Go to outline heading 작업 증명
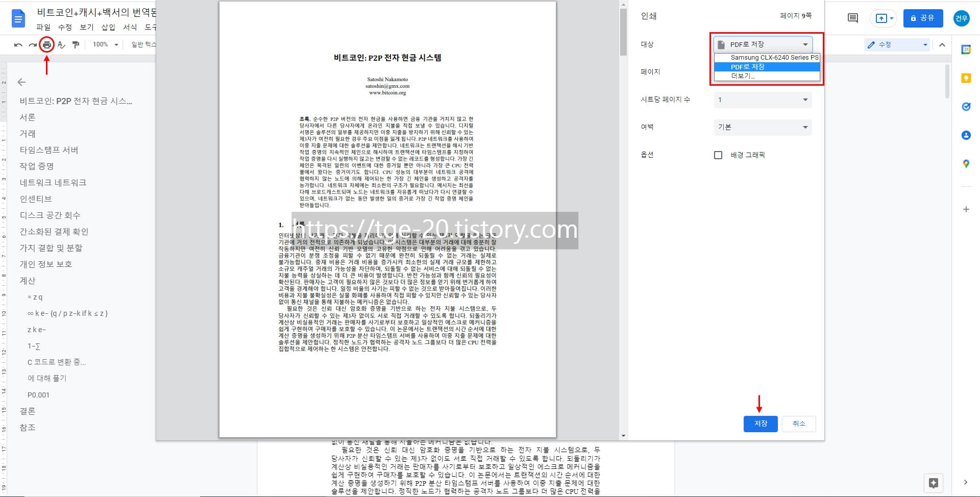The image size is (980, 497). point(37,166)
